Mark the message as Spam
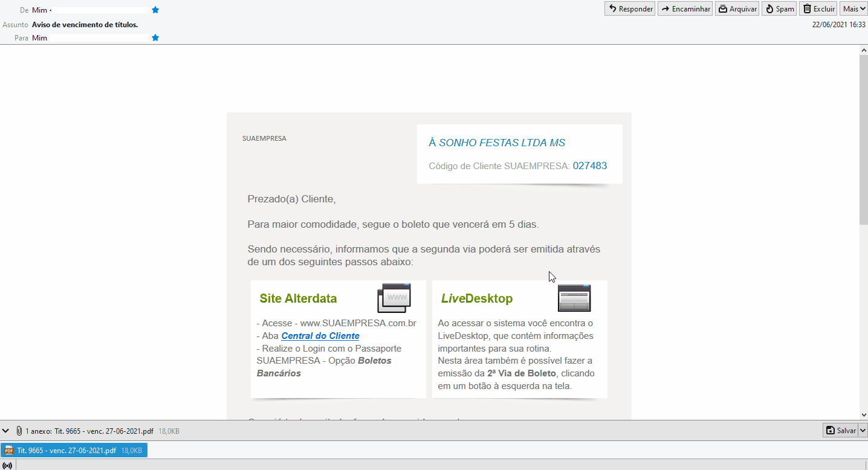 tap(779, 9)
